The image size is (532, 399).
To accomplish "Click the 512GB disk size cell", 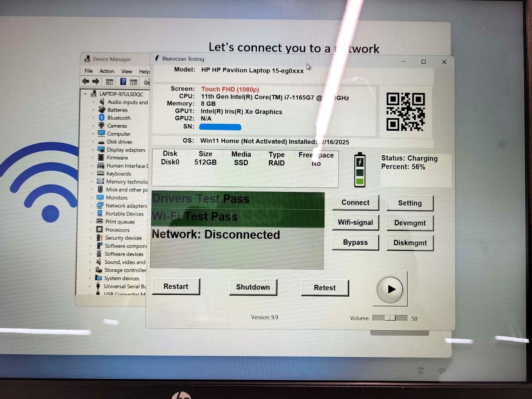I will (205, 162).
